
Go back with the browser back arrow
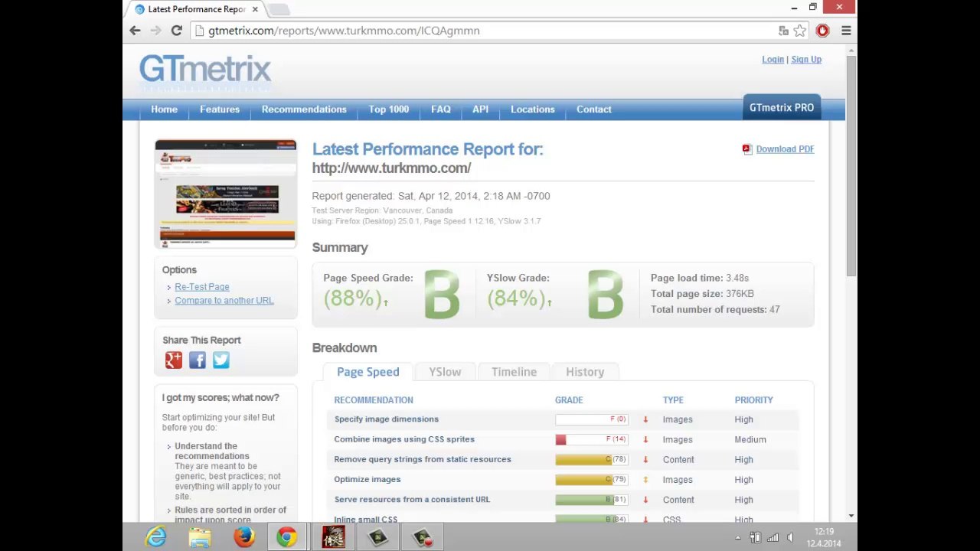(x=135, y=31)
